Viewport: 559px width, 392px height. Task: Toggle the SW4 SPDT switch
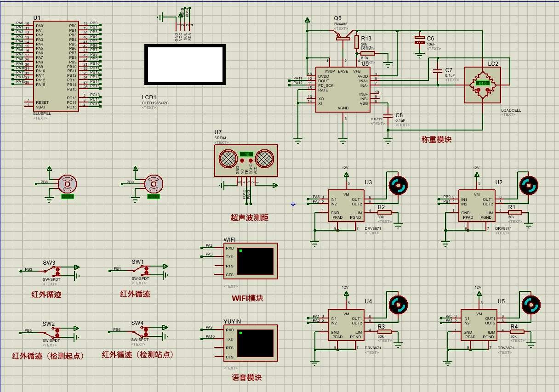click(x=139, y=332)
